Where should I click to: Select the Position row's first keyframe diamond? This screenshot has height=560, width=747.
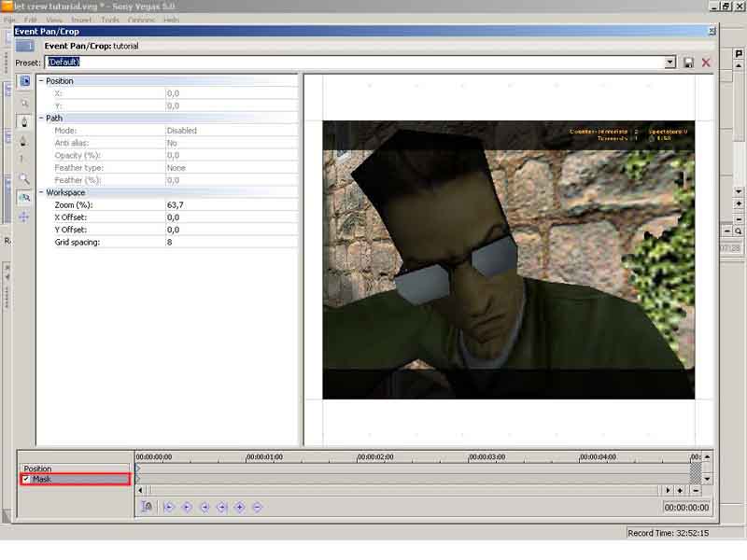pyautogui.click(x=138, y=469)
